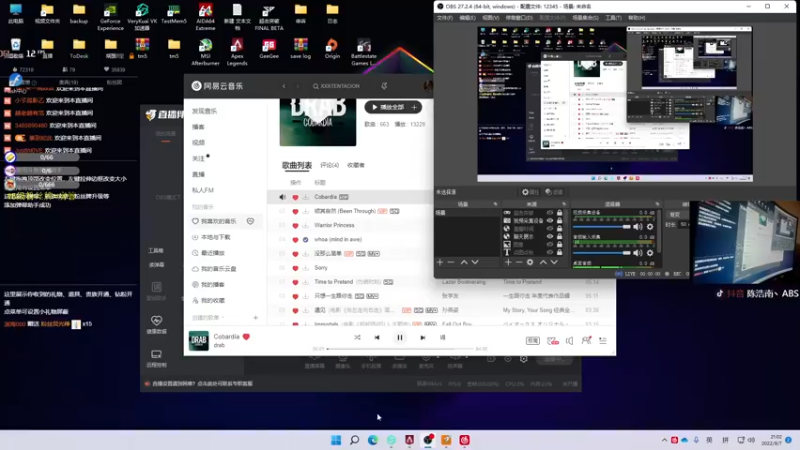Viewport: 800px width, 450px height.
Task: Open the lyrics (词) button in NetEase player
Action: click(442, 337)
